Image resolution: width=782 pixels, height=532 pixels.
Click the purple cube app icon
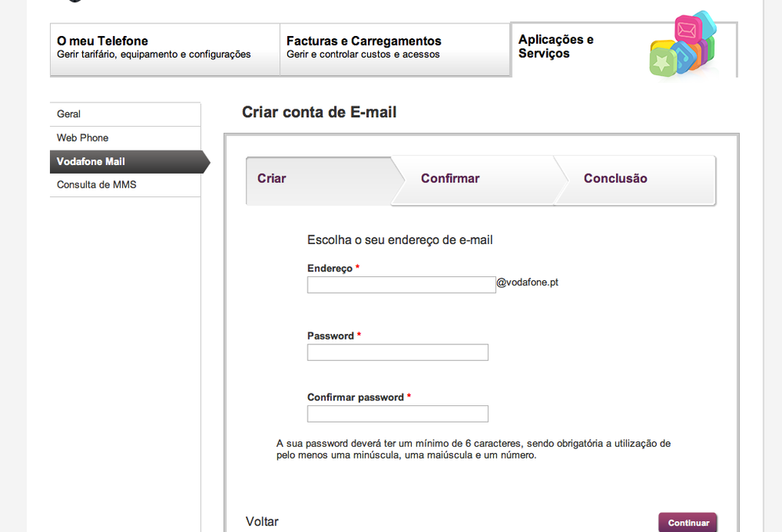(703, 52)
